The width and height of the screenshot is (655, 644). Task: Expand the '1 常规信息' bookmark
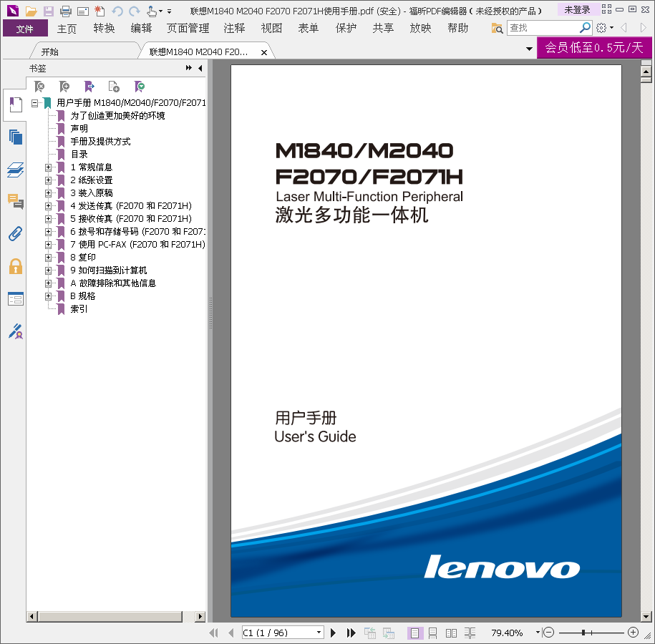point(49,167)
